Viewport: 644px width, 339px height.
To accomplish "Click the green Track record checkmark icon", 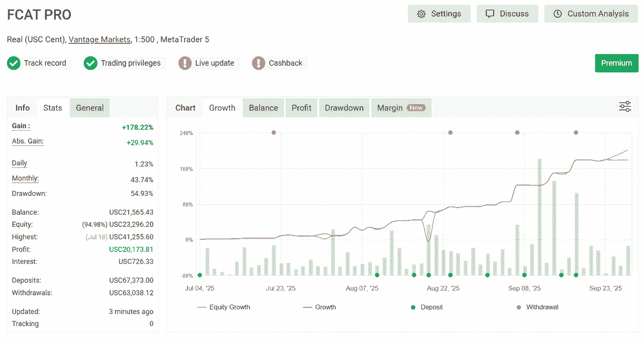I will coord(13,63).
